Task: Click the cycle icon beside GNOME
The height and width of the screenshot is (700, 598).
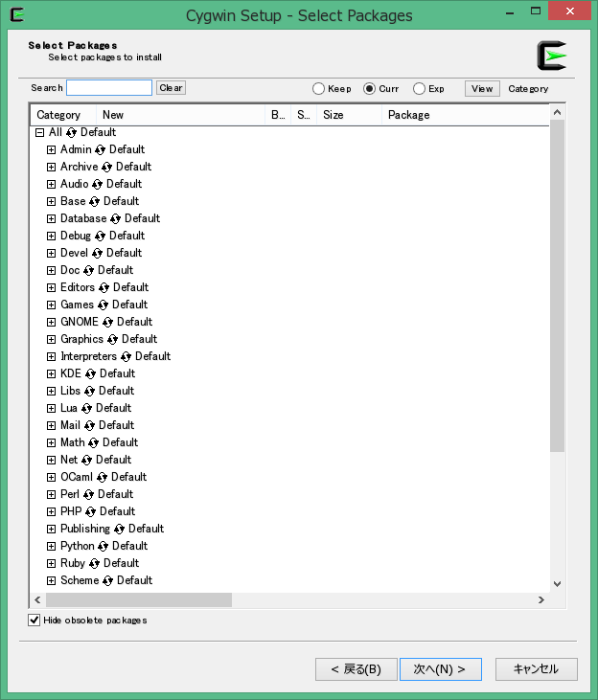Action: [x=107, y=323]
